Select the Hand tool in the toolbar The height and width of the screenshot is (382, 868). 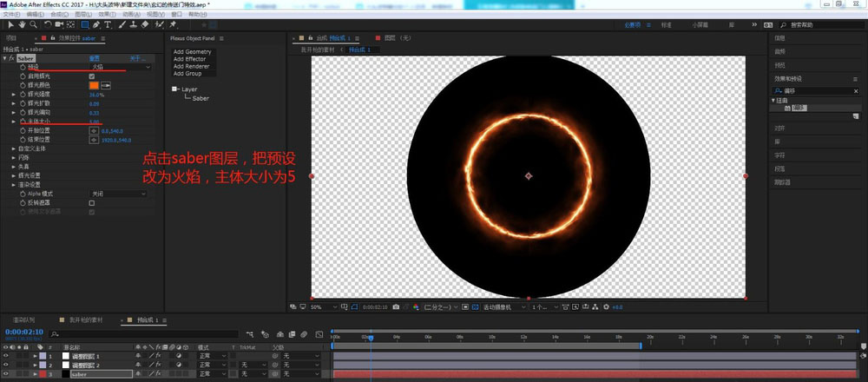[20, 24]
